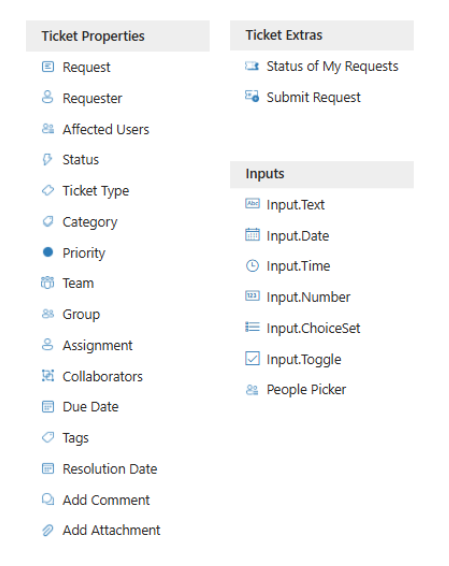Select the Requester person icon
The height and width of the screenshot is (566, 449).
[x=48, y=97]
